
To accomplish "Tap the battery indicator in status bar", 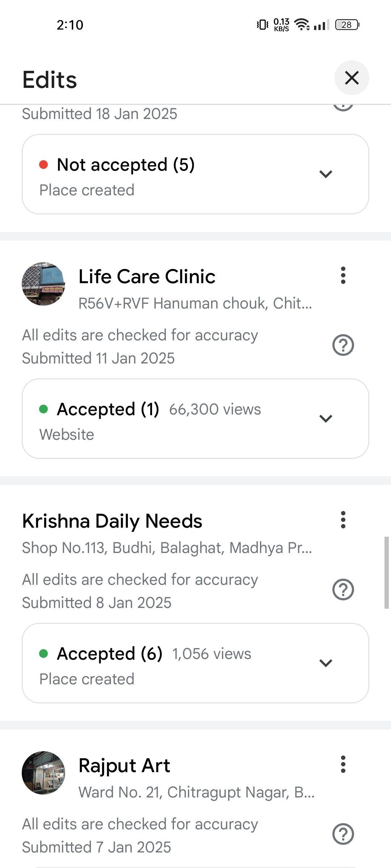I will [x=347, y=25].
